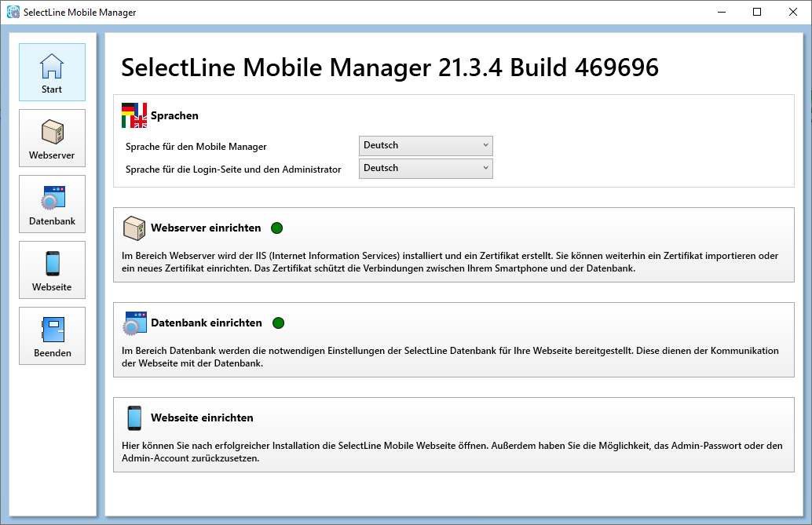
Task: Click the Webseite einrichten heading
Action: pyautogui.click(x=202, y=417)
